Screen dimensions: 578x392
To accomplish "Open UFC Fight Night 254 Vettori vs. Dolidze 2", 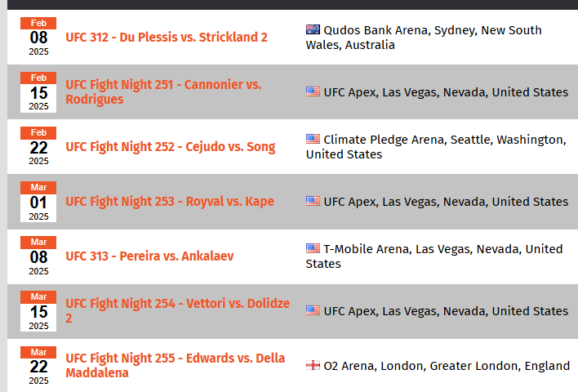I will [177, 310].
